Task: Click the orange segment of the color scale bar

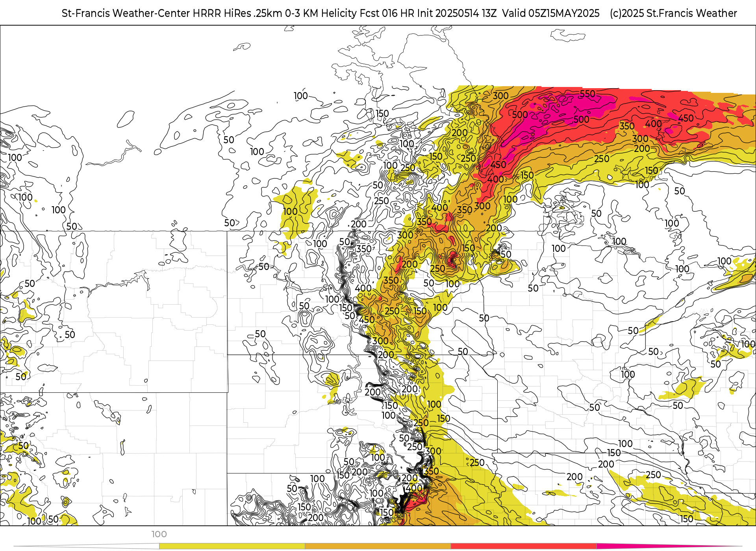Action: (378, 546)
